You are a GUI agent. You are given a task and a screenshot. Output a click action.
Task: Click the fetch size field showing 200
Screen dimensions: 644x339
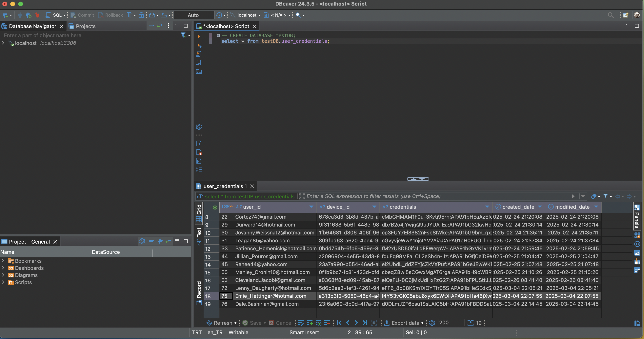click(451, 323)
